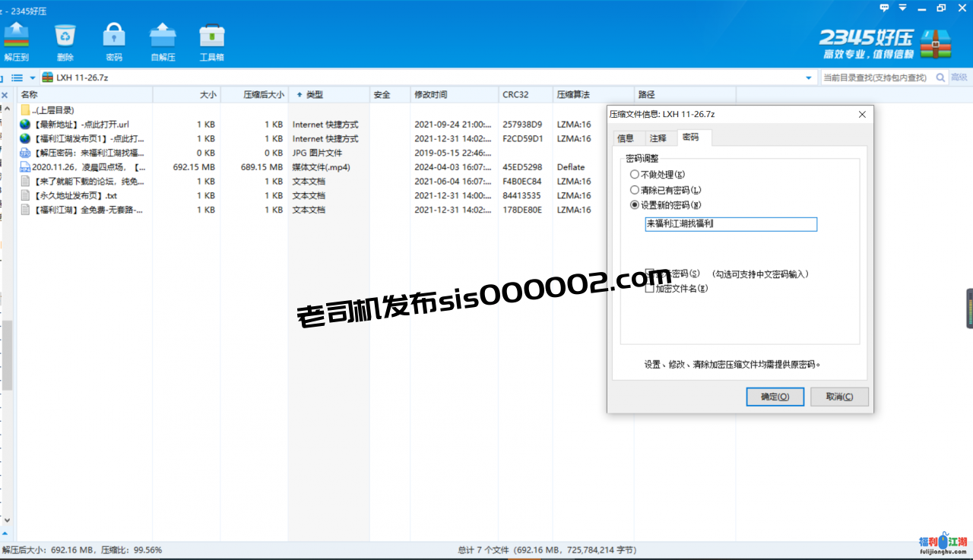Screen dimensions: 973x560
Task: Select the 【永久地址发布页】.txt file icon
Action: tap(25, 195)
